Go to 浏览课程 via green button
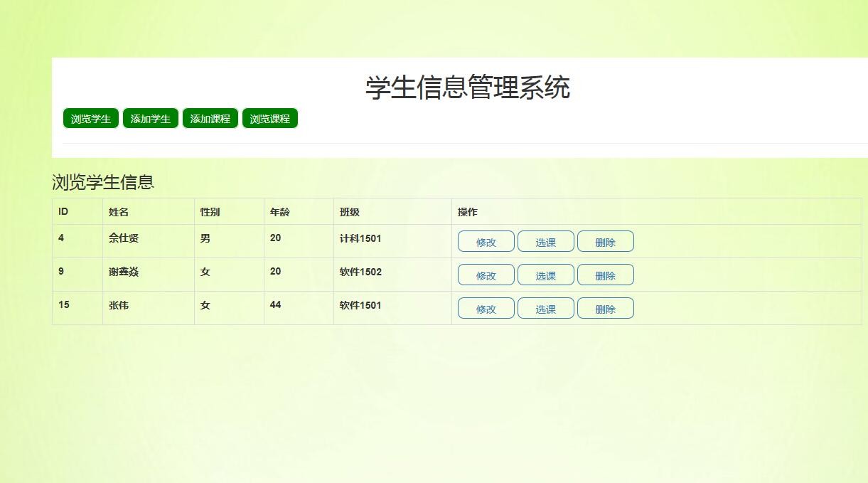Screen dimensions: 868x483 [270, 119]
